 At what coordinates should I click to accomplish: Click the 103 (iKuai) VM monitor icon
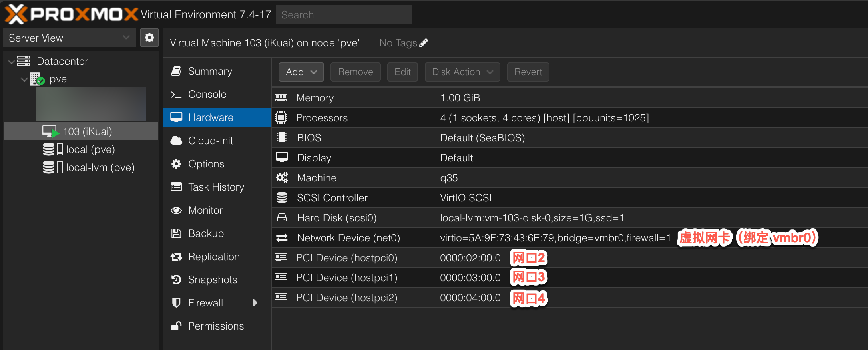click(x=51, y=131)
